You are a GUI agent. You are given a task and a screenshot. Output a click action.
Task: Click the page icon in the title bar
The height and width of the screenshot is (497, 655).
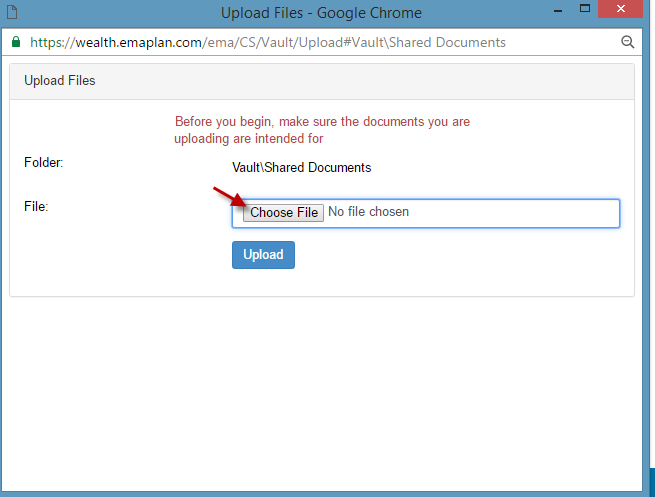coord(12,12)
